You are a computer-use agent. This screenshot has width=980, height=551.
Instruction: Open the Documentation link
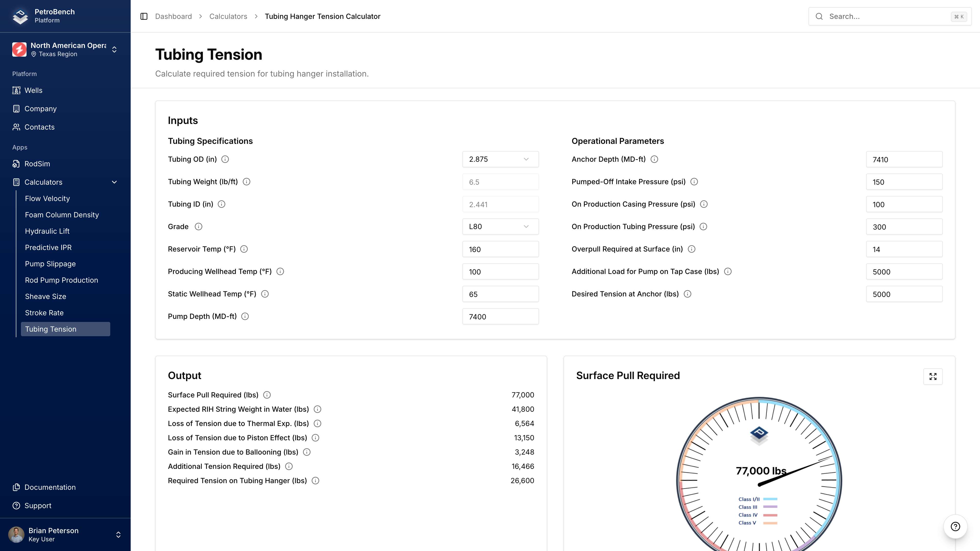point(50,487)
